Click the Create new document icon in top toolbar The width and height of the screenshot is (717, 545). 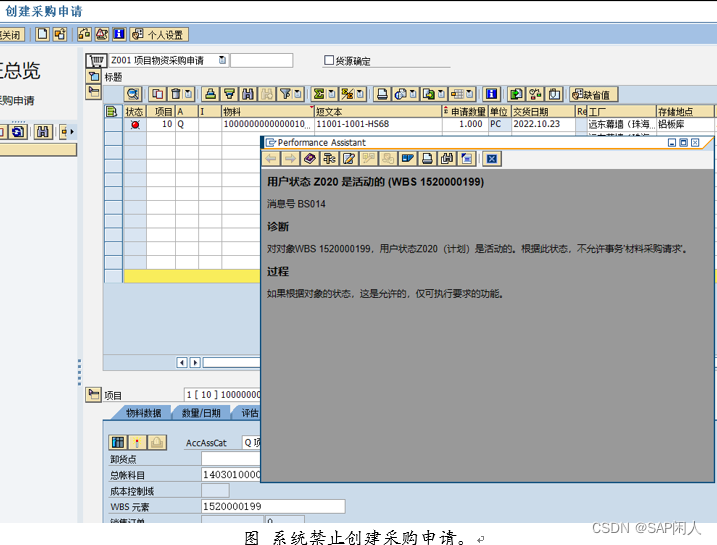pos(43,34)
